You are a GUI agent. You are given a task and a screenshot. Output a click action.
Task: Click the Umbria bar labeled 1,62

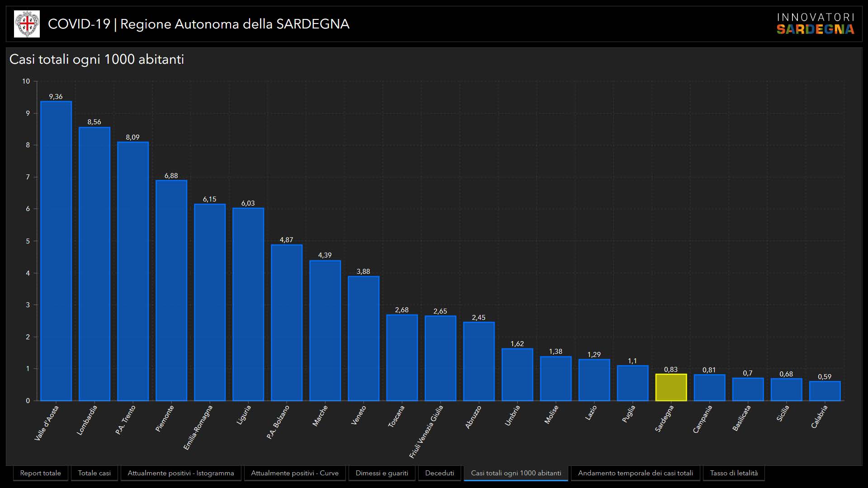517,375
